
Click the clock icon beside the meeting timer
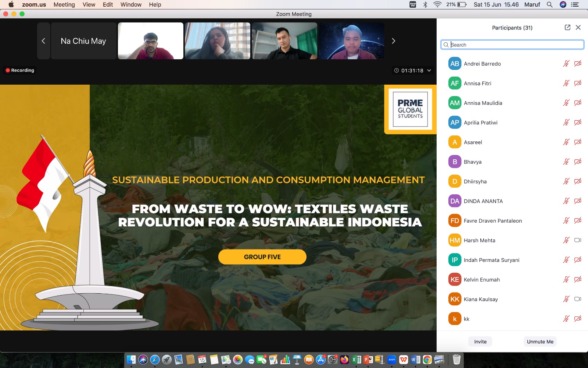click(396, 70)
